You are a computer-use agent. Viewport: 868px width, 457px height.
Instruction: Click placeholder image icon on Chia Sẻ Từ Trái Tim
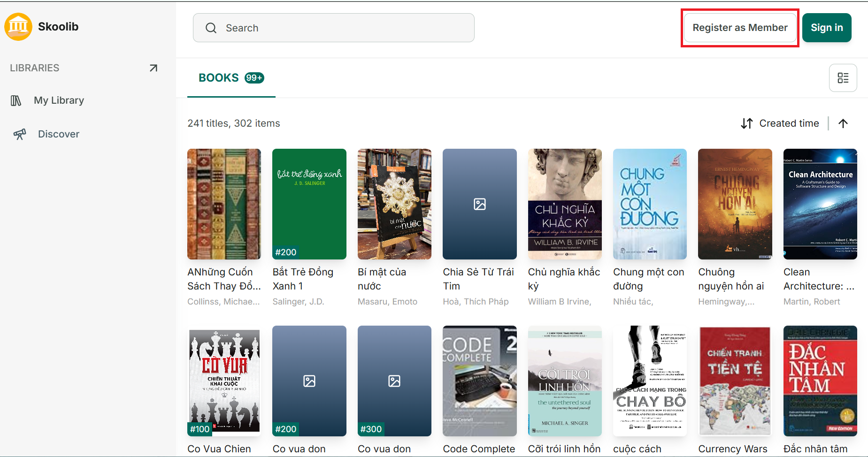click(480, 204)
